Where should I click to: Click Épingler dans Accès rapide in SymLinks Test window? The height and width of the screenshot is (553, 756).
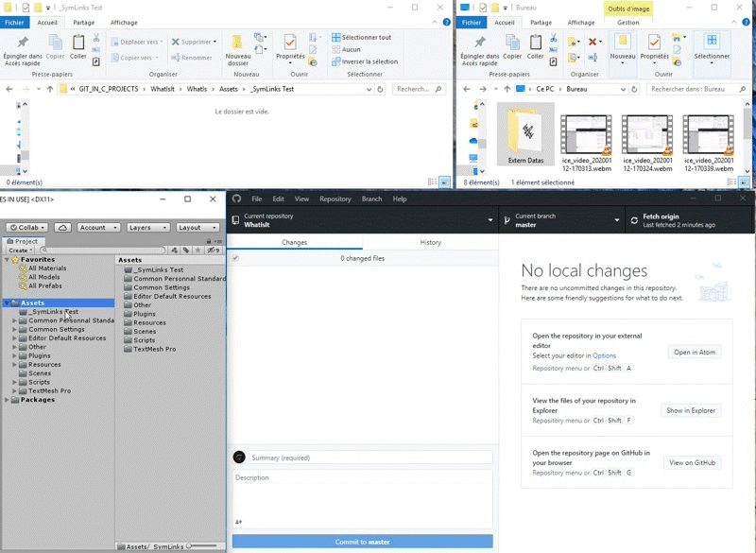[22, 50]
